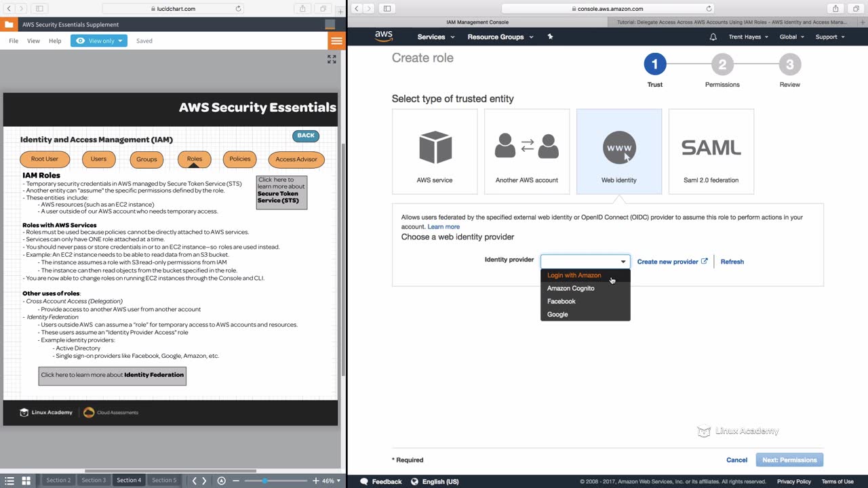Open the Lucidchart Help menu
The height and width of the screenshot is (488, 868).
(55, 41)
